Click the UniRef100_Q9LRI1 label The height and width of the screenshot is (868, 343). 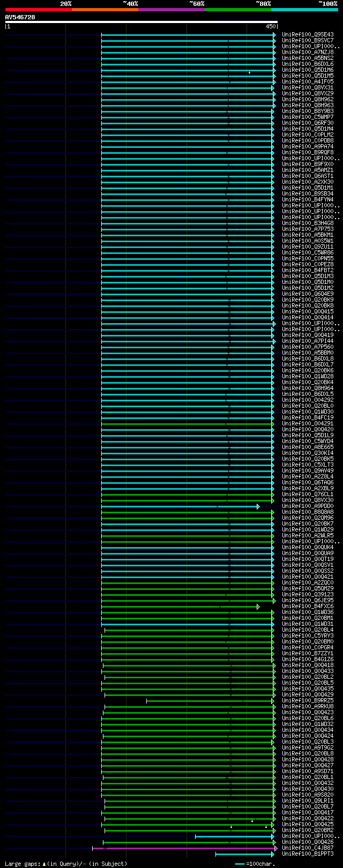[x=308, y=800]
